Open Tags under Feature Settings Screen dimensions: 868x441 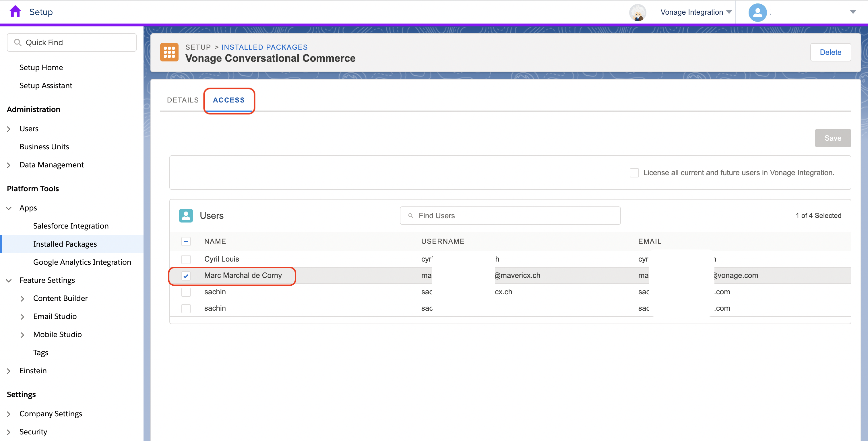pos(41,353)
